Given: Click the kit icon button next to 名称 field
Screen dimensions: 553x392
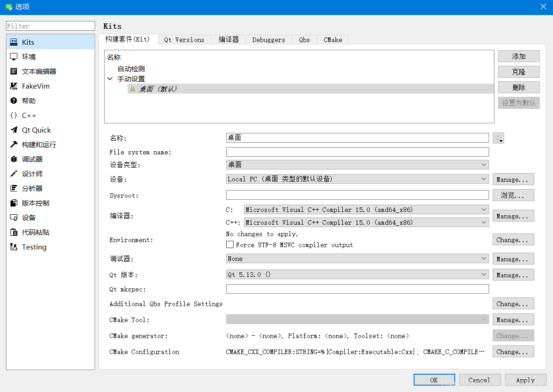Looking at the screenshot, I should click(x=499, y=138).
